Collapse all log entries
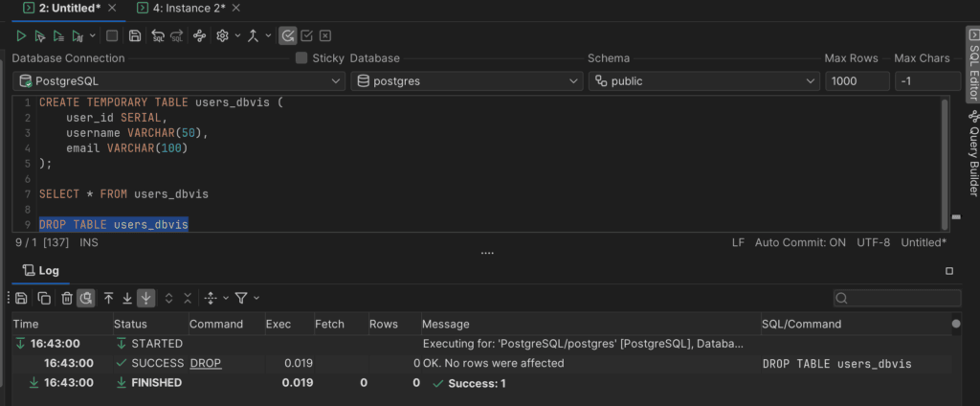 pyautogui.click(x=187, y=299)
